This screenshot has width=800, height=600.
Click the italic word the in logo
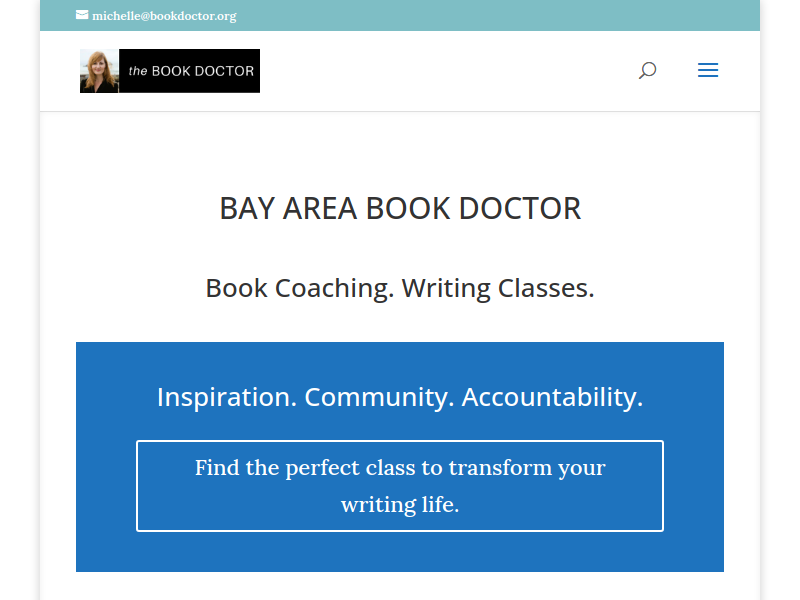click(x=138, y=71)
